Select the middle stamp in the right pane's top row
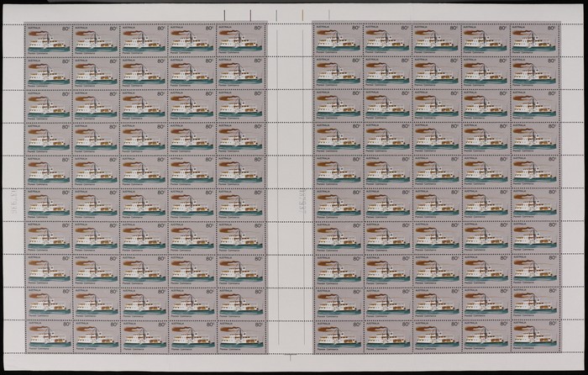 (437, 40)
